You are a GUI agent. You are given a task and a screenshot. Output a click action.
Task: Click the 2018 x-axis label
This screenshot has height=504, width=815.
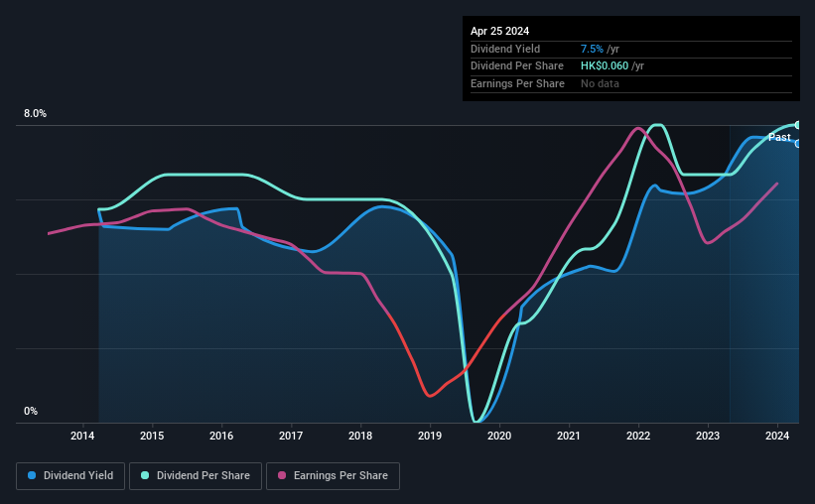[x=360, y=436]
